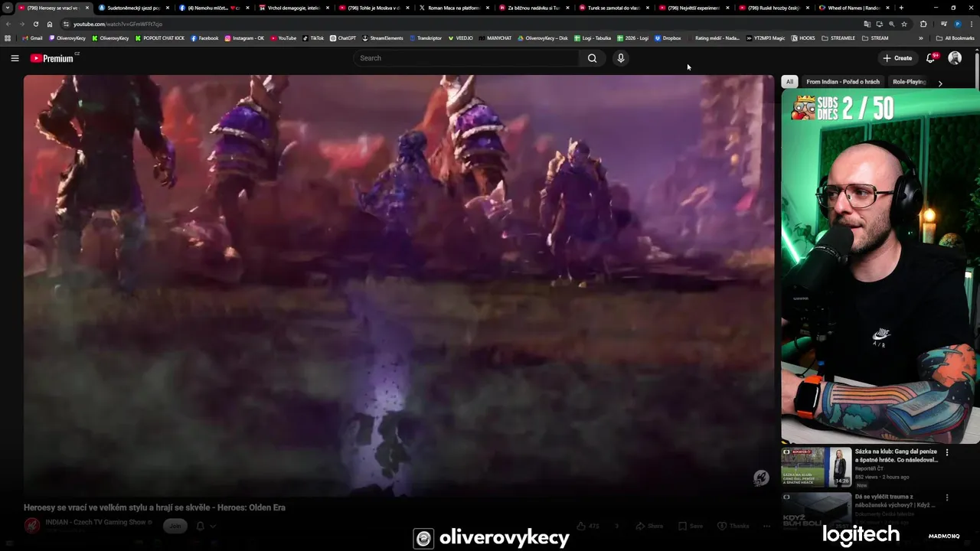The width and height of the screenshot is (980, 551).
Task: Close the Turek se zamotal tab
Action: click(x=648, y=8)
